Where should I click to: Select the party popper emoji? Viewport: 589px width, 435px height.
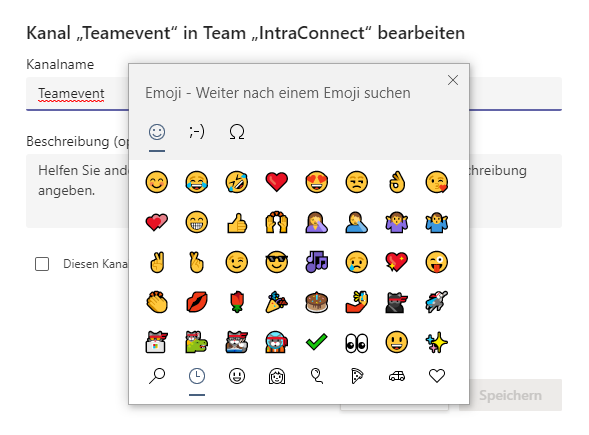(x=276, y=302)
